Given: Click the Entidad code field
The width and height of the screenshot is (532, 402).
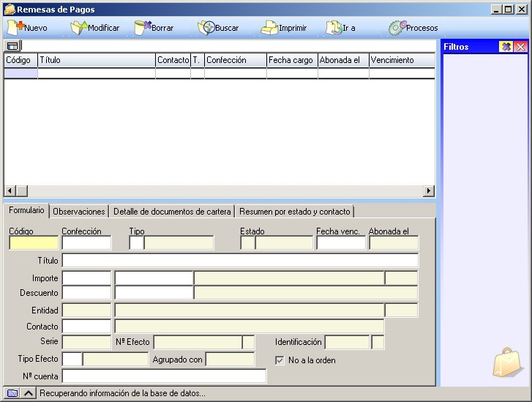Looking at the screenshot, I should click(87, 310).
